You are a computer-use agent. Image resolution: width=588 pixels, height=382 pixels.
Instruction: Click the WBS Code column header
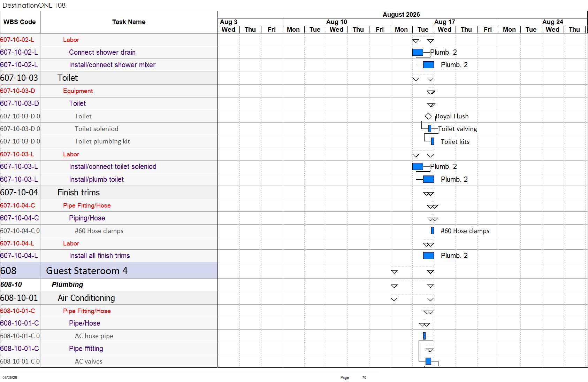tap(20, 22)
